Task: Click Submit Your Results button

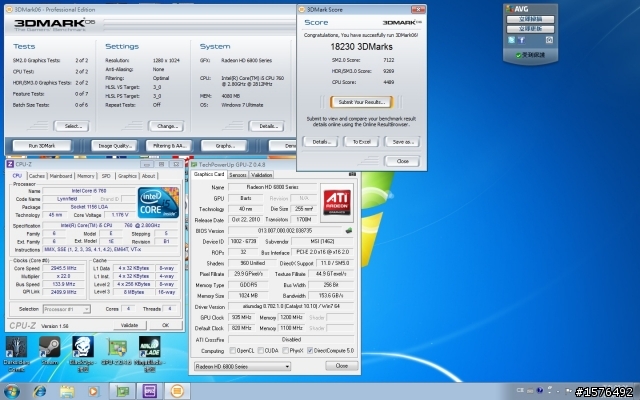Action: (x=362, y=102)
